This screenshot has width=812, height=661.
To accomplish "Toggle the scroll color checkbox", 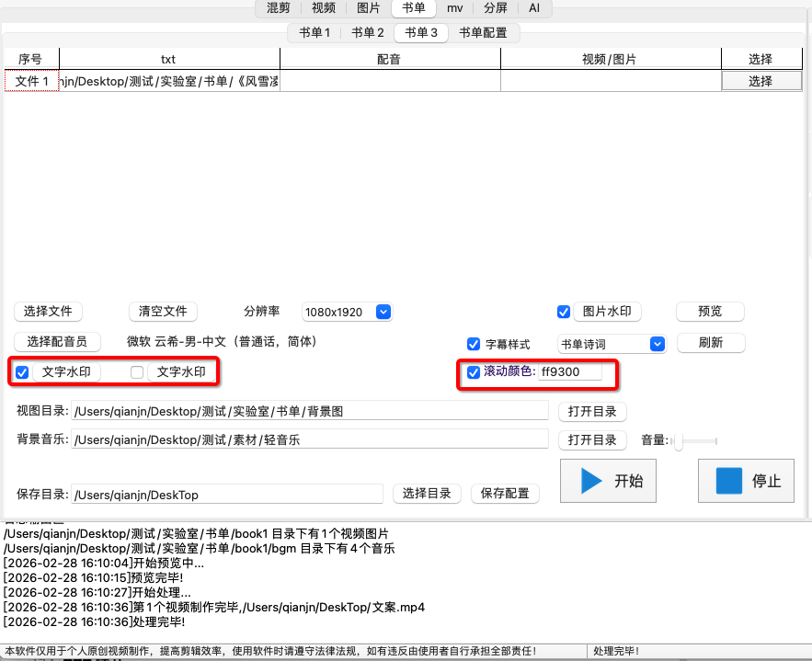I will pos(474,371).
